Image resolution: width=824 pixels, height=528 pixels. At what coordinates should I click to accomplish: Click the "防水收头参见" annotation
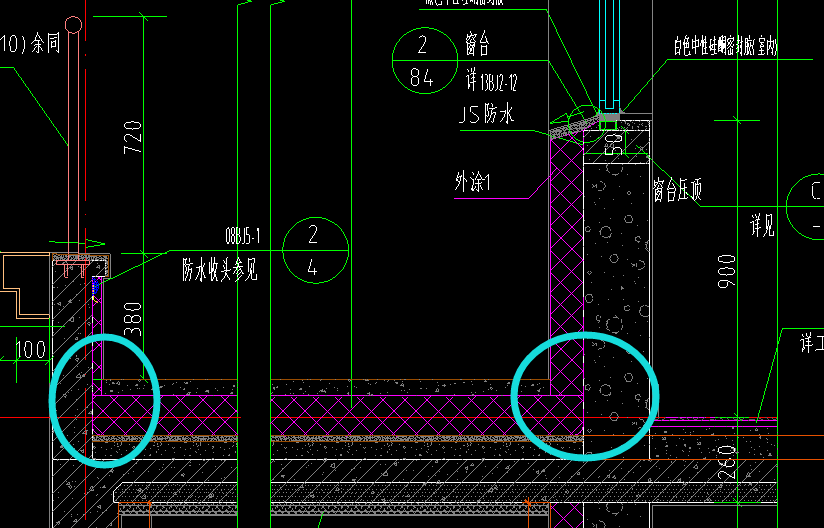[220, 270]
